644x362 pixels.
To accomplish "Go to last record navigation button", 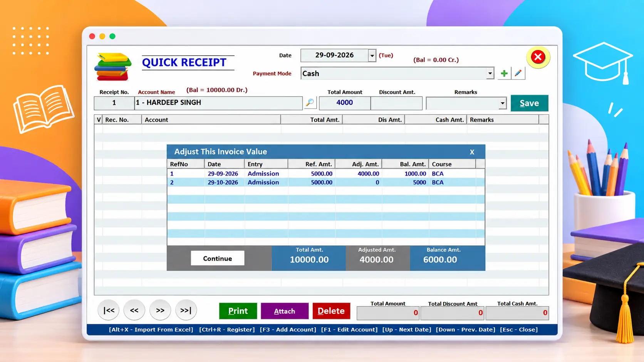I will click(x=186, y=310).
